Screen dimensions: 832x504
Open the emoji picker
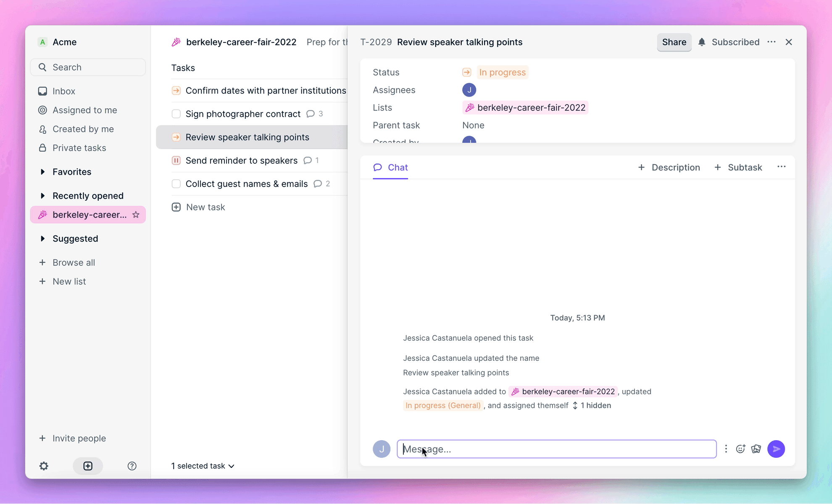741,449
